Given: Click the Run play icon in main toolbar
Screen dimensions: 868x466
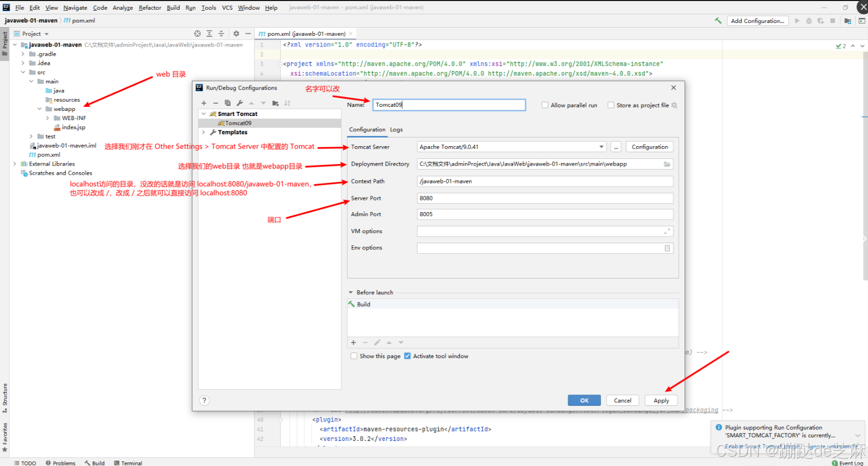Looking at the screenshot, I should (797, 21).
